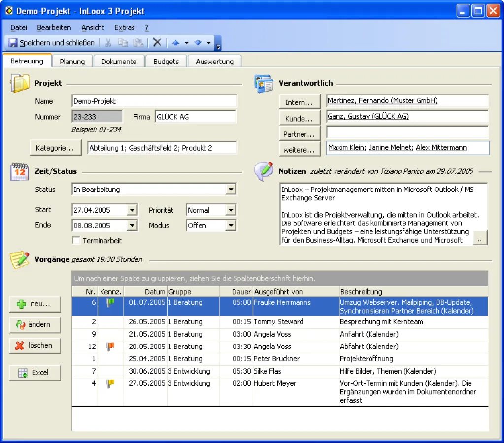Image resolution: width=504 pixels, height=443 pixels.
Task: Click Speichern und schließen in the toolbar
Action: (52, 43)
